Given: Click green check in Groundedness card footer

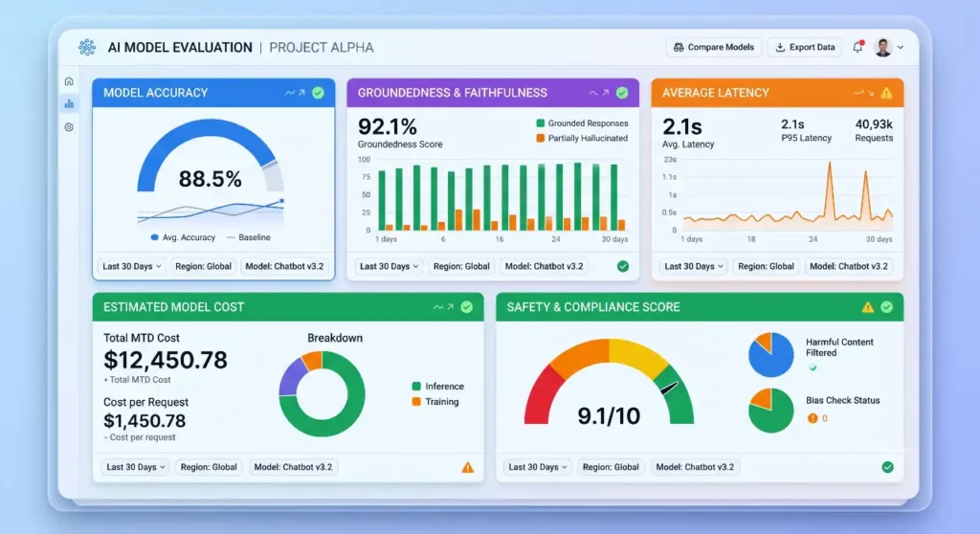Looking at the screenshot, I should pyautogui.click(x=623, y=266).
